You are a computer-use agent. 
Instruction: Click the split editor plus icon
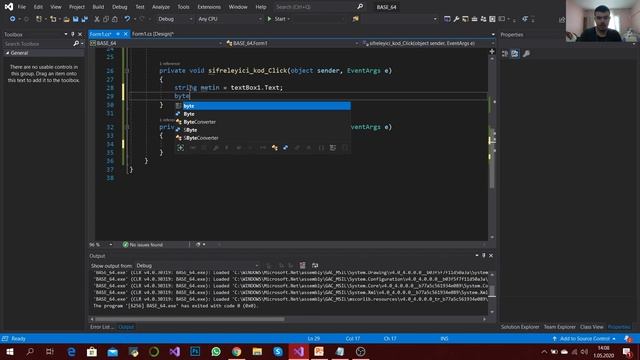tap(492, 51)
